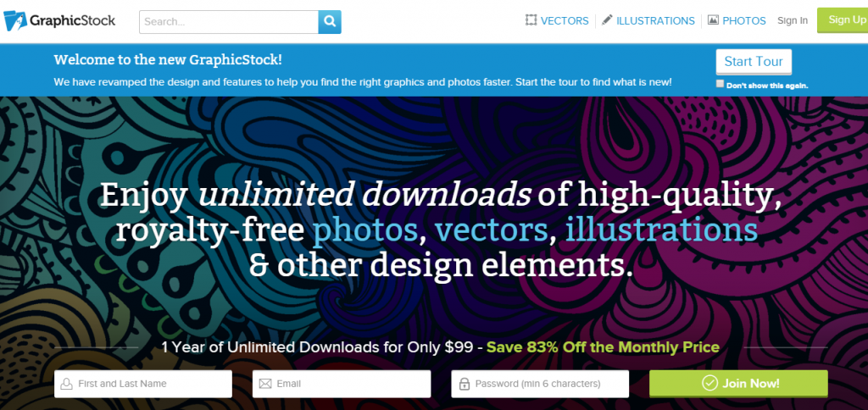Select the Password input field

pos(548,384)
